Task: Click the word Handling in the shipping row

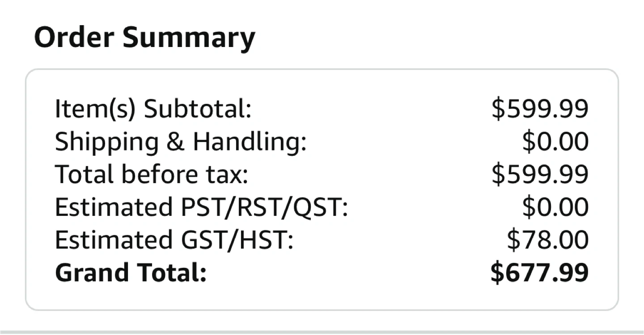Action: (x=250, y=142)
